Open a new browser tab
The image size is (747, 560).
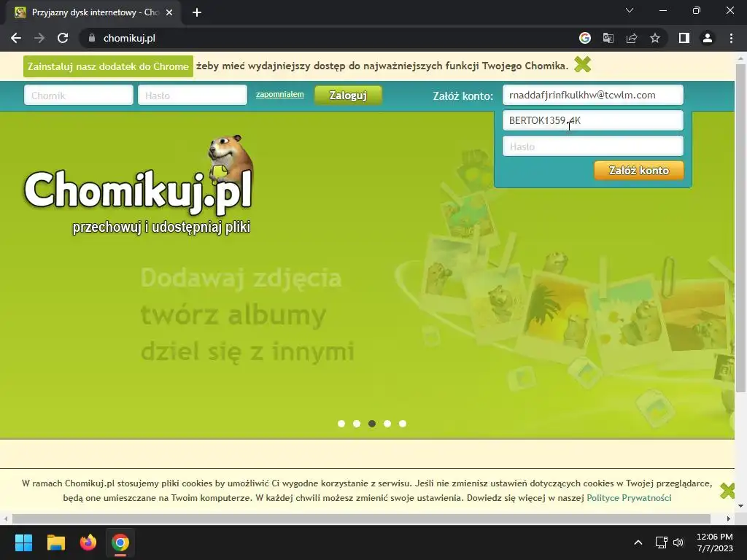(x=197, y=12)
